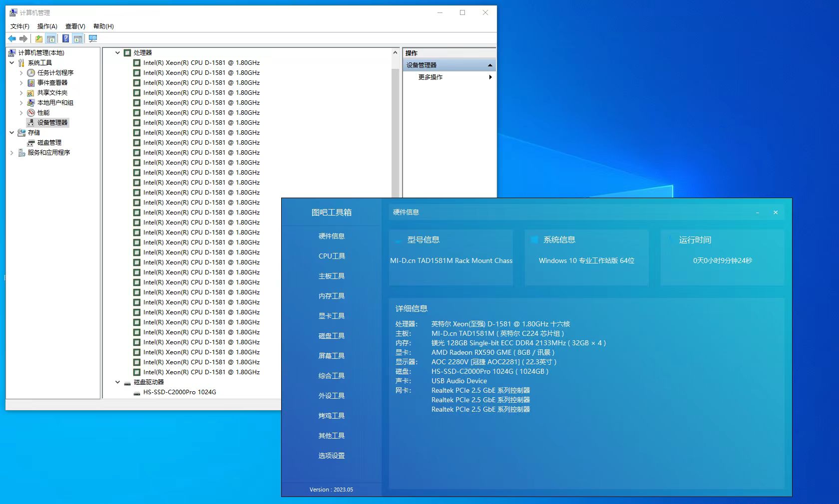The width and height of the screenshot is (839, 504).
Task: Select the 任务计划程序 clock icon
Action: (31, 72)
